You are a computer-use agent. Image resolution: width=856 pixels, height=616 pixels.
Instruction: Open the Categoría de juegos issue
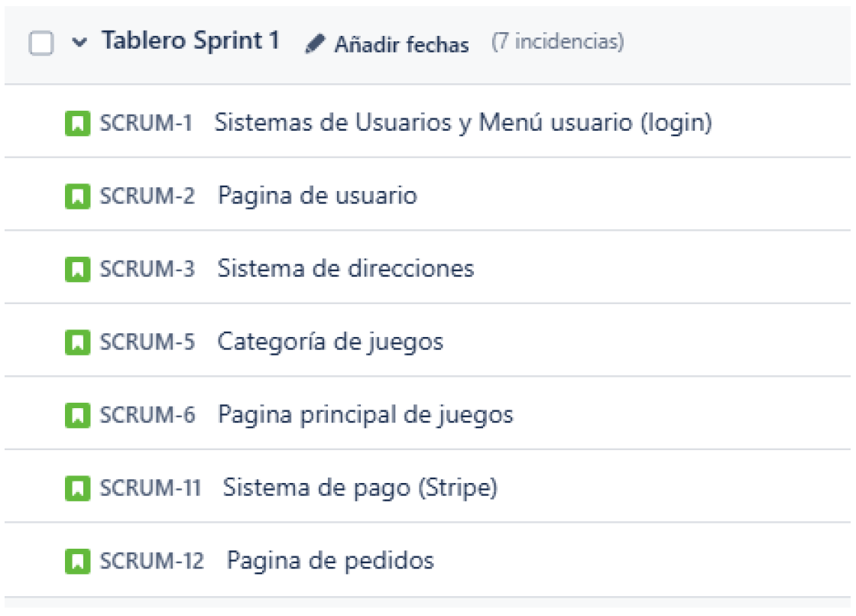click(330, 342)
